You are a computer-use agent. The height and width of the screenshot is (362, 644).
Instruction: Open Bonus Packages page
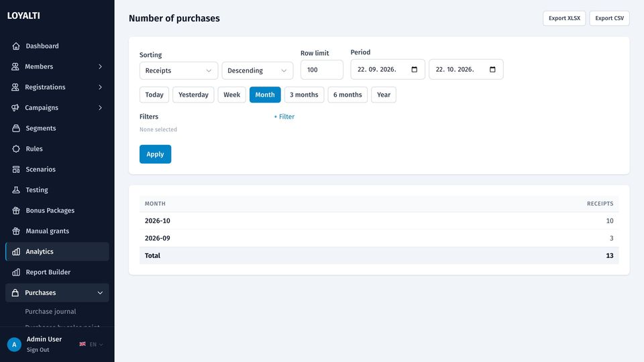[57, 210]
